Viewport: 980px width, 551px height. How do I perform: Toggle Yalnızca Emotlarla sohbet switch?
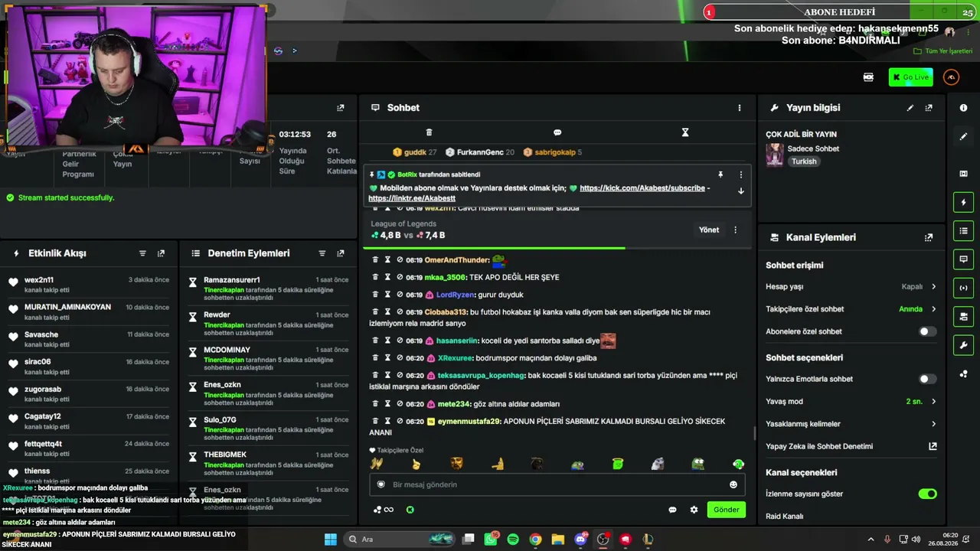tap(927, 379)
